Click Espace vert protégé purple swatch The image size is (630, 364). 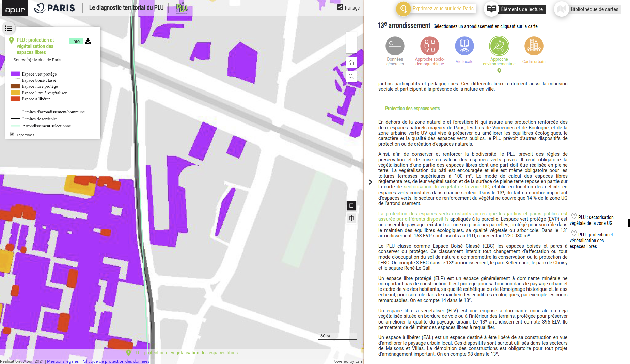tap(15, 74)
